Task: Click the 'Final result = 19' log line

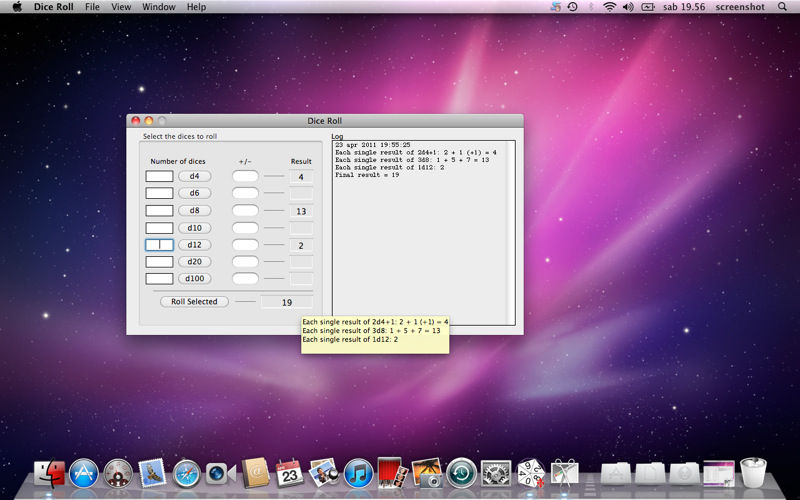Action: coord(367,175)
